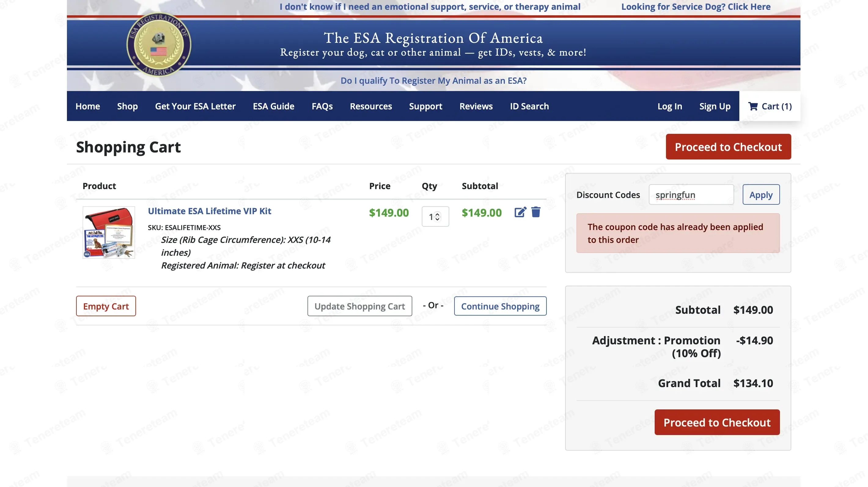Open the 'Do I qualify' ESA link

[433, 80]
